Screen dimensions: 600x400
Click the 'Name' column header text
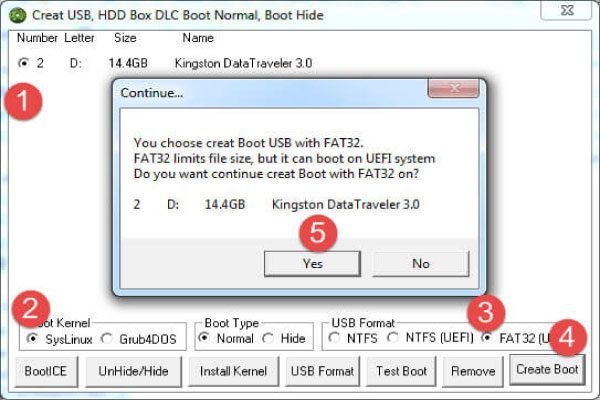click(198, 38)
